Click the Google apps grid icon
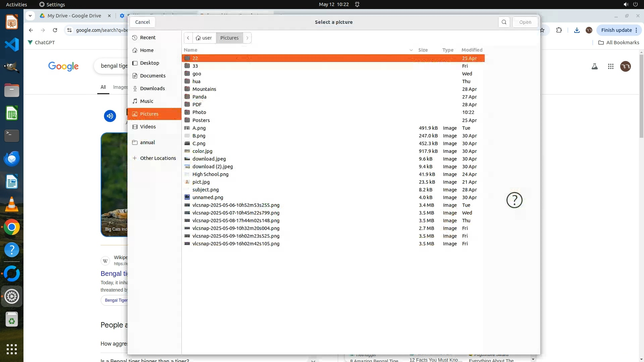 tap(610, 66)
